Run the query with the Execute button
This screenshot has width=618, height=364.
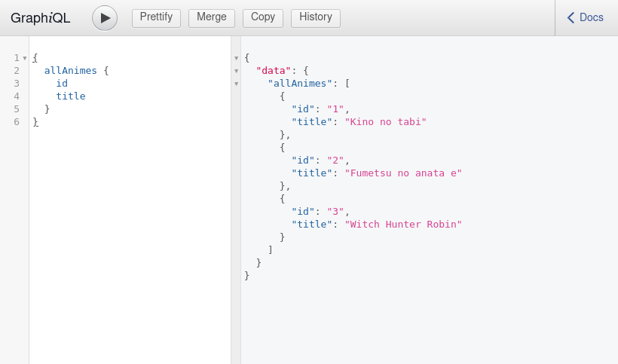[105, 18]
